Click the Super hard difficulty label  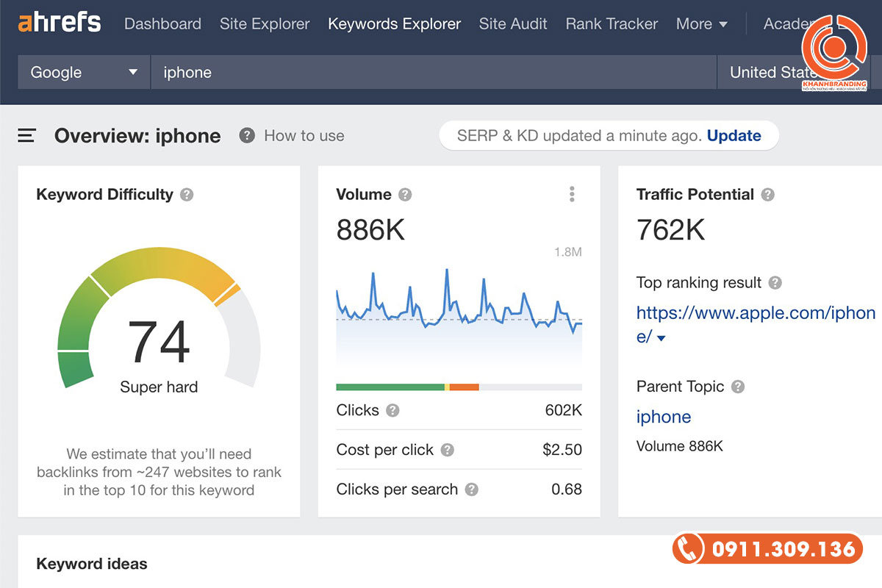coord(159,387)
